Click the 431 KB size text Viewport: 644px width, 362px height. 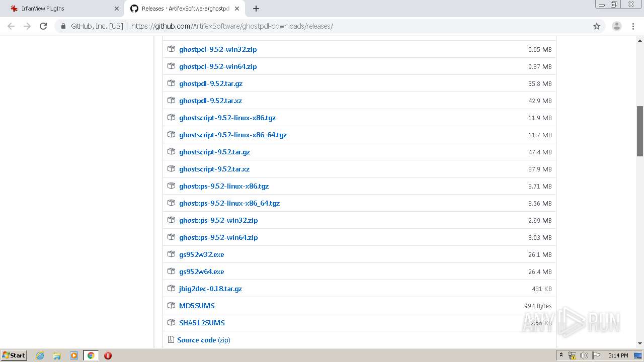point(542,289)
